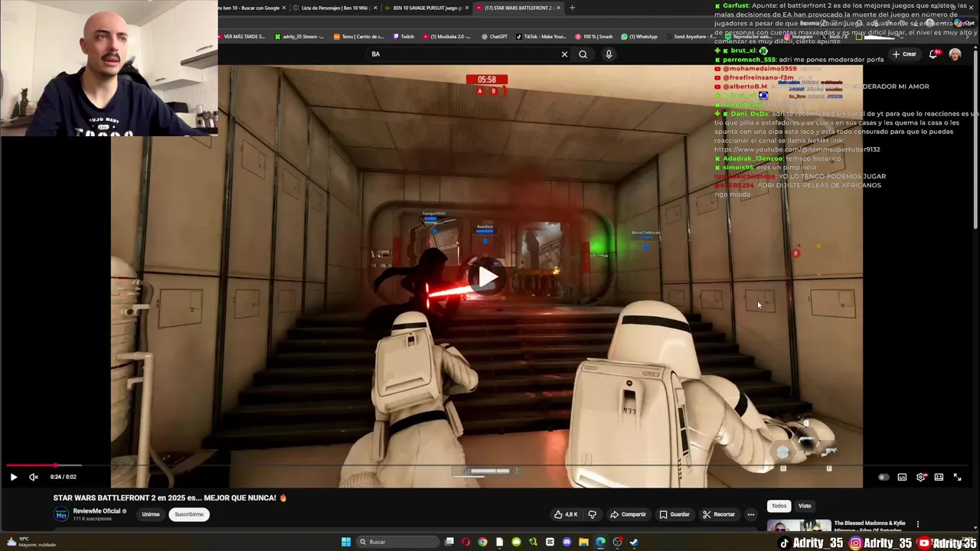Switch to the Lista de Personajes Ben 10 Wiki tab
This screenshot has width=980, height=551.
pyautogui.click(x=333, y=8)
